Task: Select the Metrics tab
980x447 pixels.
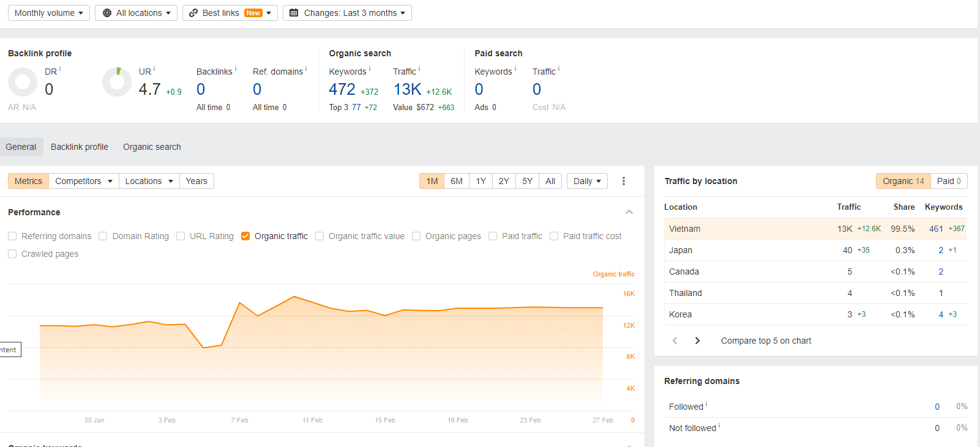Action: click(28, 181)
